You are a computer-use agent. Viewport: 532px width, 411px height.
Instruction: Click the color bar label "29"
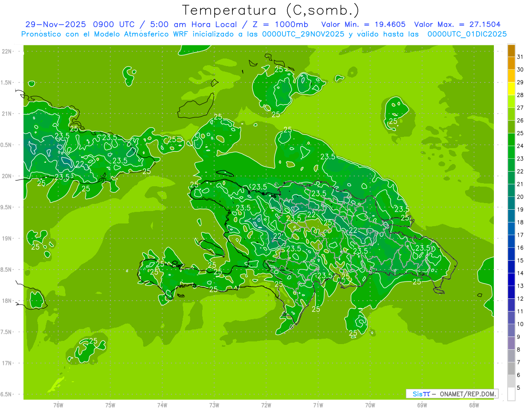(520, 82)
